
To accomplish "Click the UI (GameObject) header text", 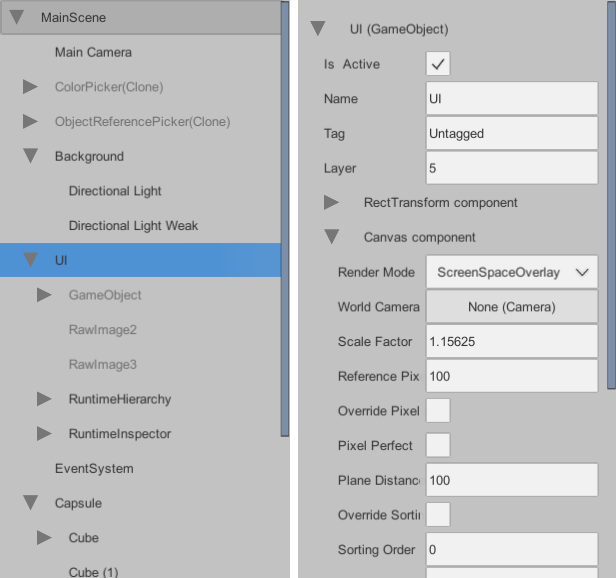I will 399,29.
